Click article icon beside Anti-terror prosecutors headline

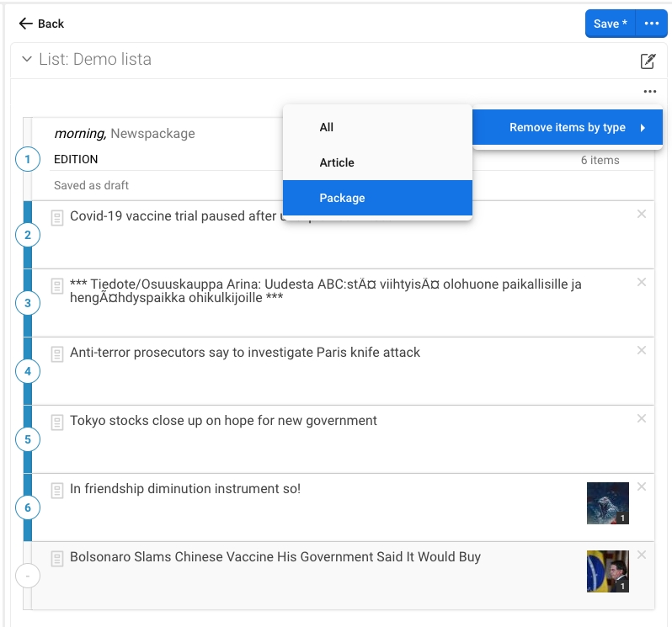pos(57,353)
